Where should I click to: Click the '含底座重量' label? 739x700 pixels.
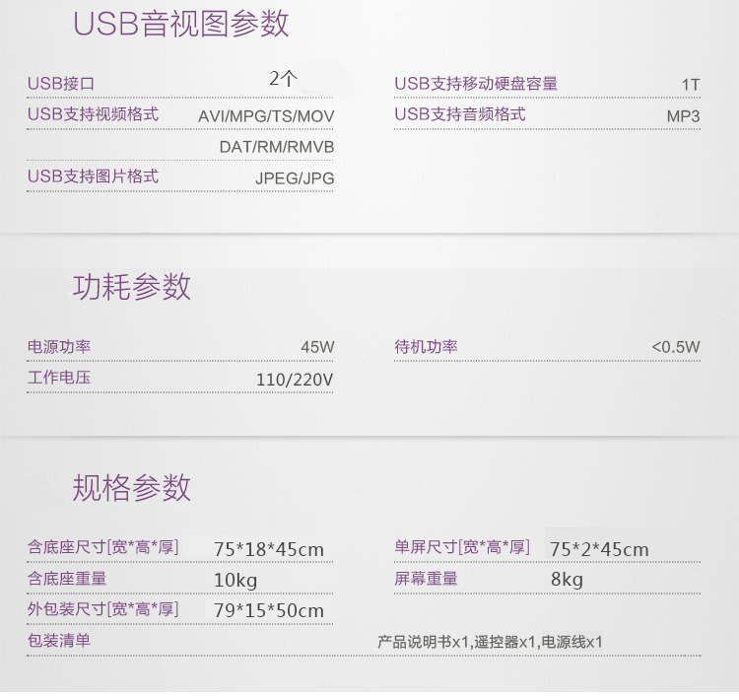(67, 579)
